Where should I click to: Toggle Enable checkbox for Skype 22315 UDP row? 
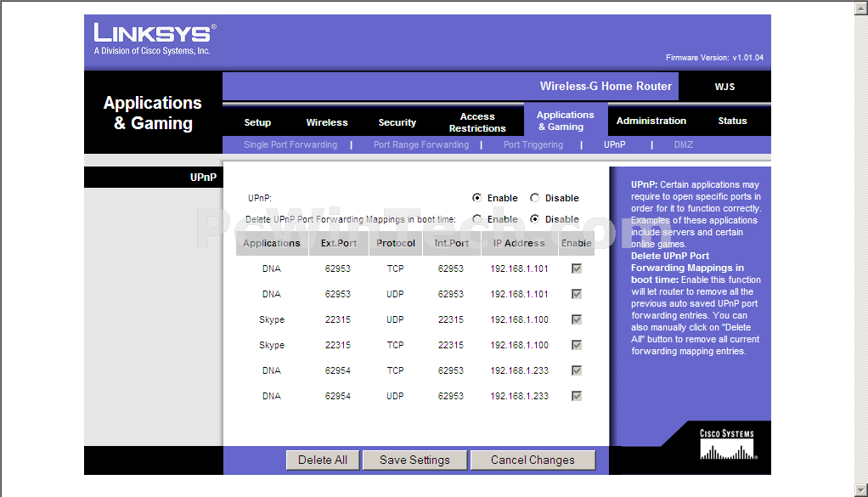(577, 319)
